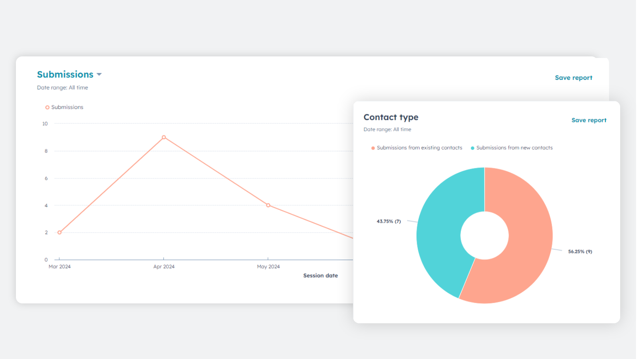
Task: Click the May 2024 data point on the line
Action: (268, 205)
